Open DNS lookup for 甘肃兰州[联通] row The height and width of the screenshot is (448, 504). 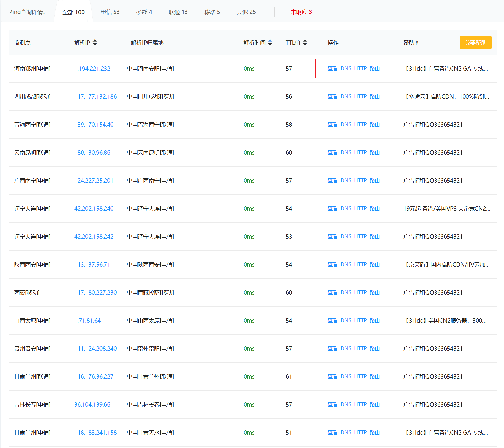[346, 377]
